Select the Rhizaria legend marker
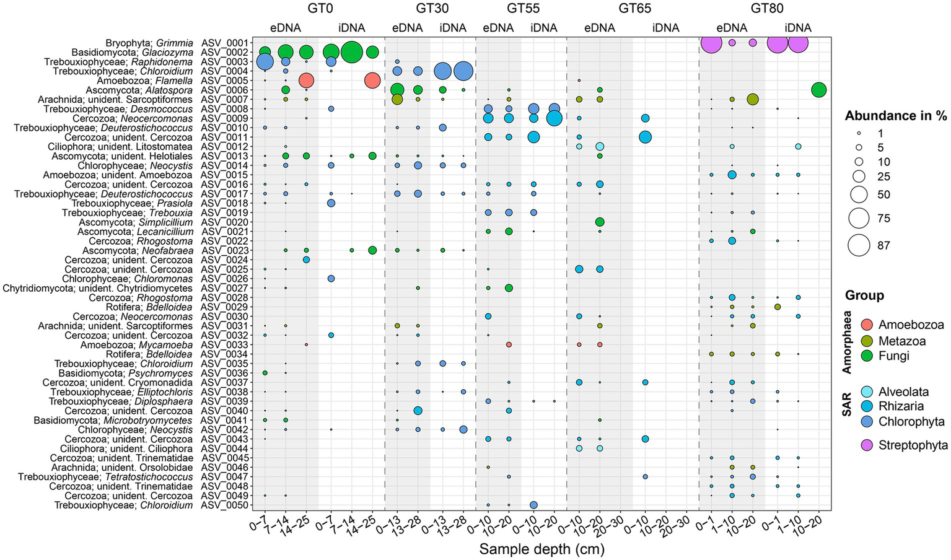This screenshot has height=560, width=951. click(x=867, y=406)
